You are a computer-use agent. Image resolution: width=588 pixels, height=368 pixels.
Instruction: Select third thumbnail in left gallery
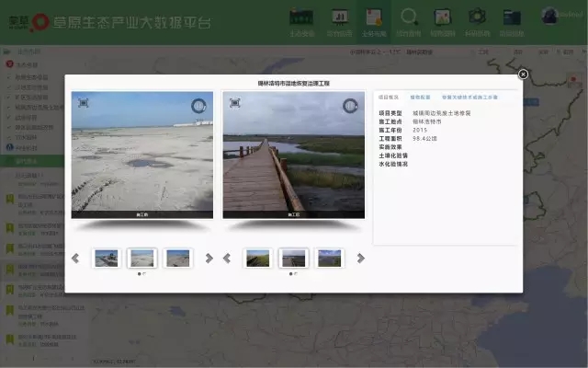point(178,259)
